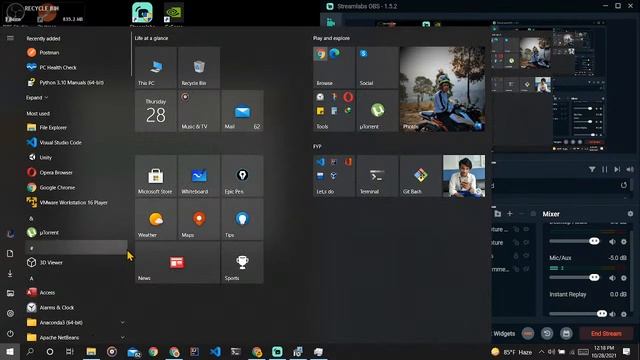Open Postman from Recently added

[76, 52]
